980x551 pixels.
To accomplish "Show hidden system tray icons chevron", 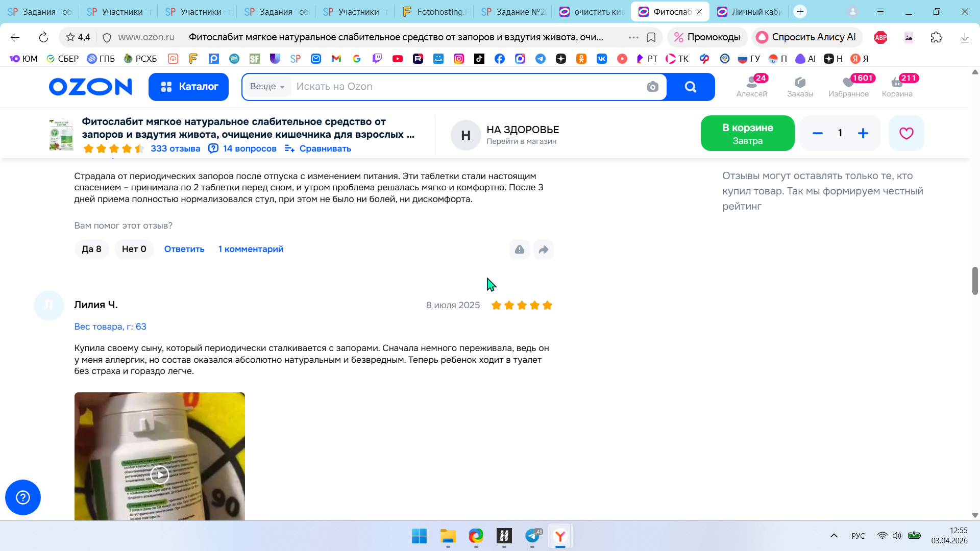I will pyautogui.click(x=834, y=536).
